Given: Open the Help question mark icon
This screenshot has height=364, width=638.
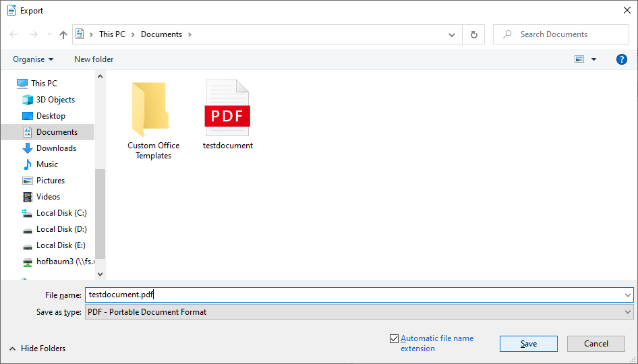Looking at the screenshot, I should [x=622, y=59].
